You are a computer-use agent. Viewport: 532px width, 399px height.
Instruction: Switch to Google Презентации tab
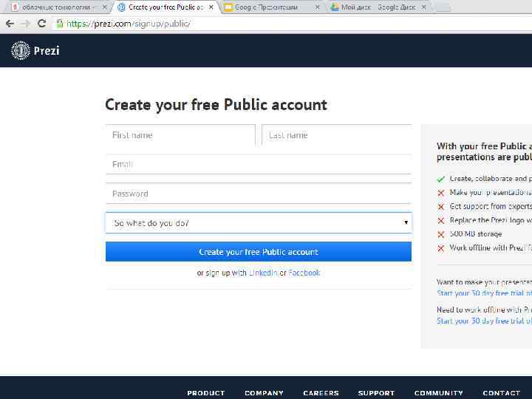point(270,7)
